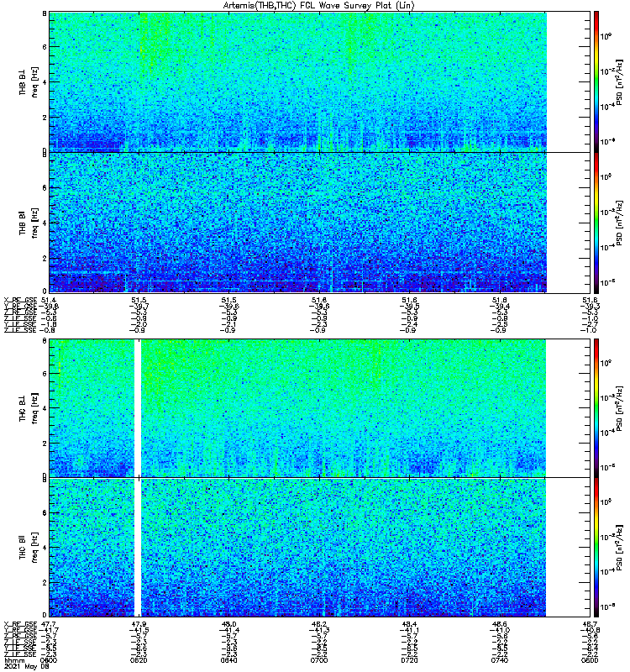The height and width of the screenshot is (672, 630).
Task: Click the "51.4" X_RE_GSE position value
Action: [x=49, y=300]
